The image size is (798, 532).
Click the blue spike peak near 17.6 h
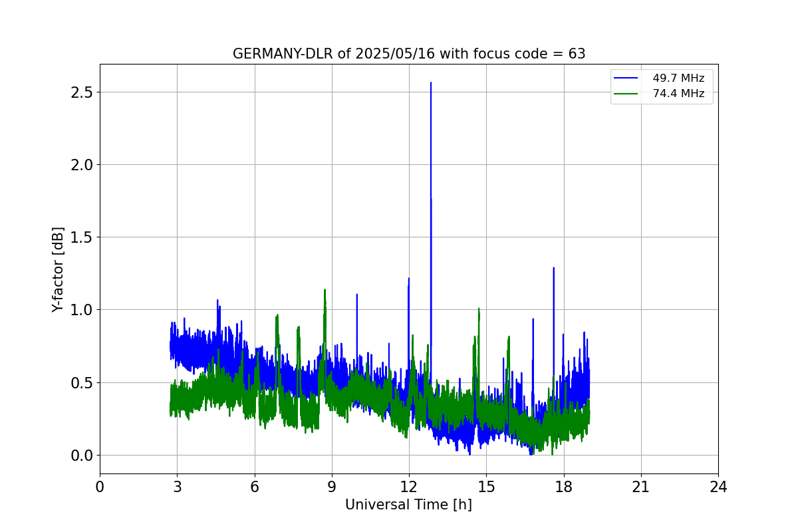click(x=553, y=268)
